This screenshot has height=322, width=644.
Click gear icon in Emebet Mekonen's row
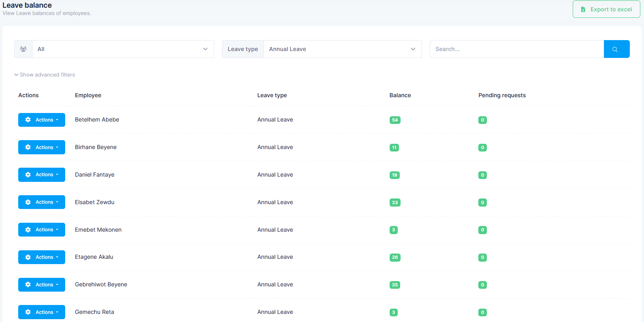click(28, 230)
